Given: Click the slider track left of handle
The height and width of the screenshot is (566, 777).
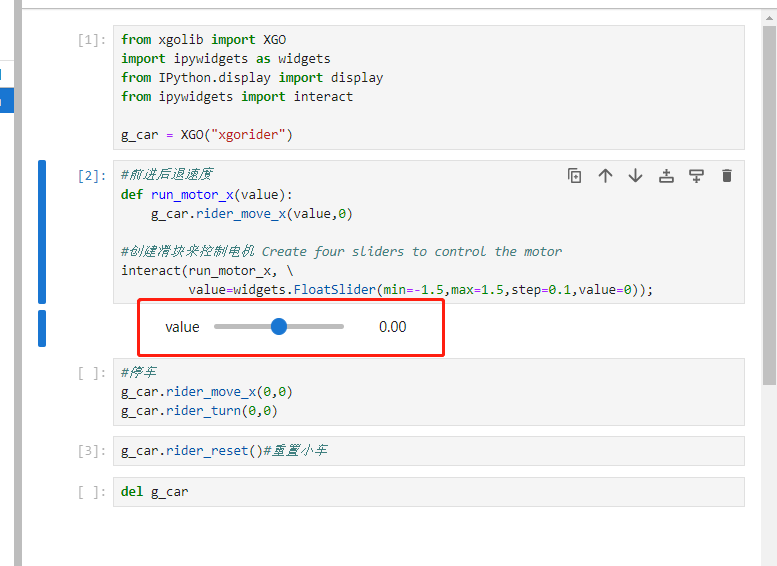Looking at the screenshot, I should coord(242,327).
